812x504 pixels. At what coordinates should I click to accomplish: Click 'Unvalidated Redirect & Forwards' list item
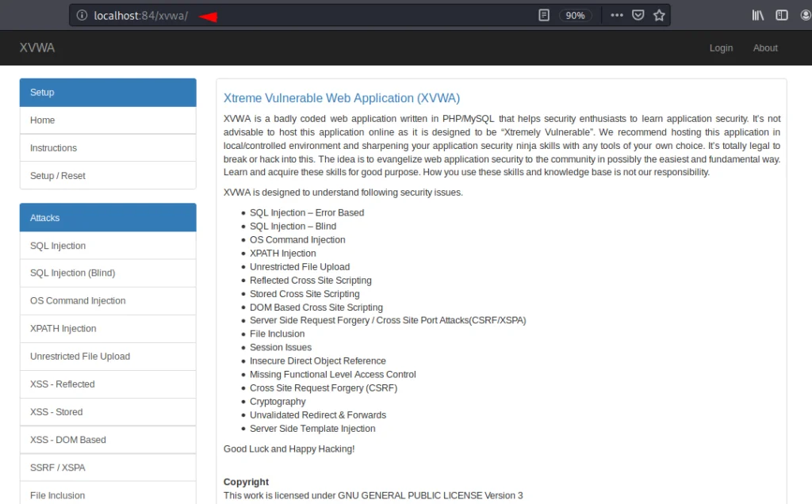point(317,415)
